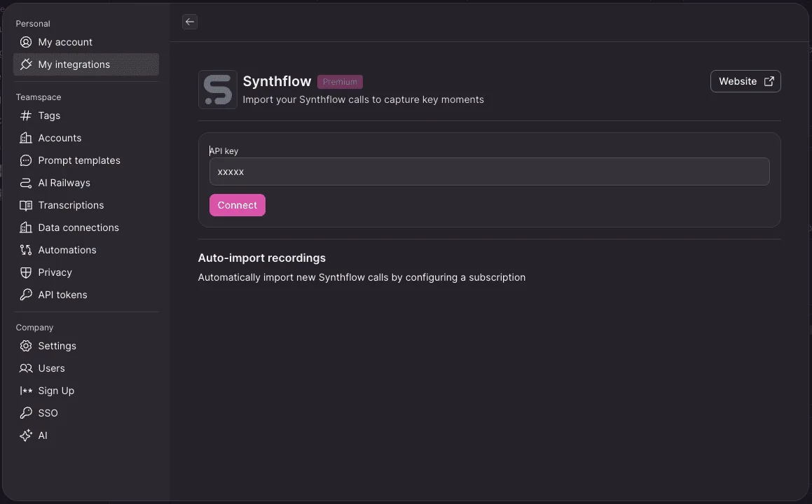The width and height of the screenshot is (812, 504).
Task: Open Sign Up settings
Action: [86, 391]
